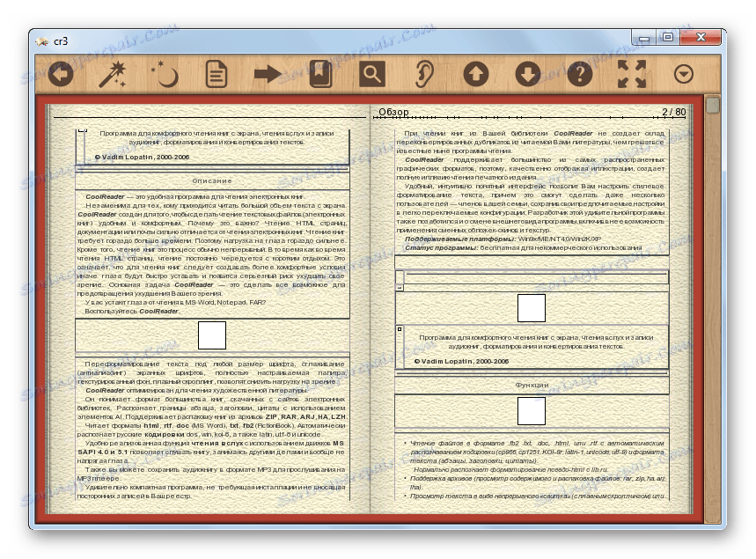Click the Статус программы line

click(523, 247)
